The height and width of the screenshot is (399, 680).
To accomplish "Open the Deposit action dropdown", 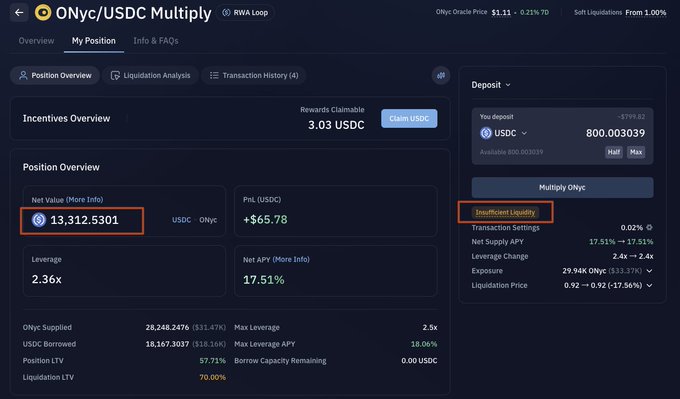I will 491,85.
